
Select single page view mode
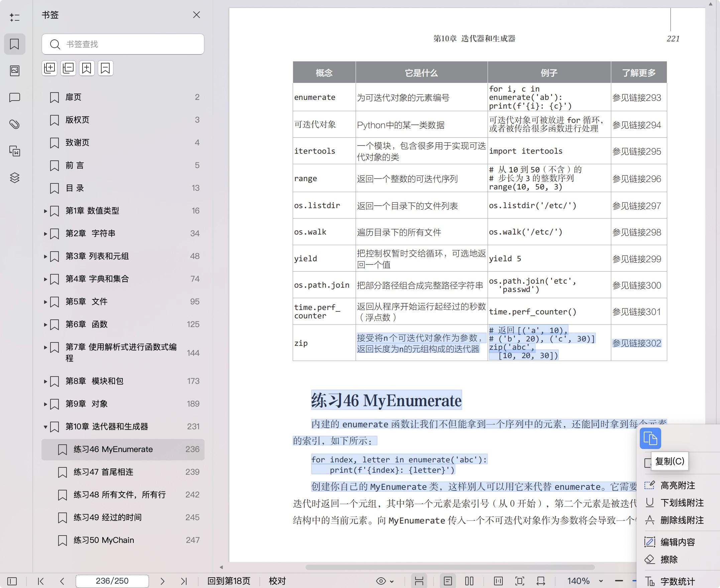[448, 581]
